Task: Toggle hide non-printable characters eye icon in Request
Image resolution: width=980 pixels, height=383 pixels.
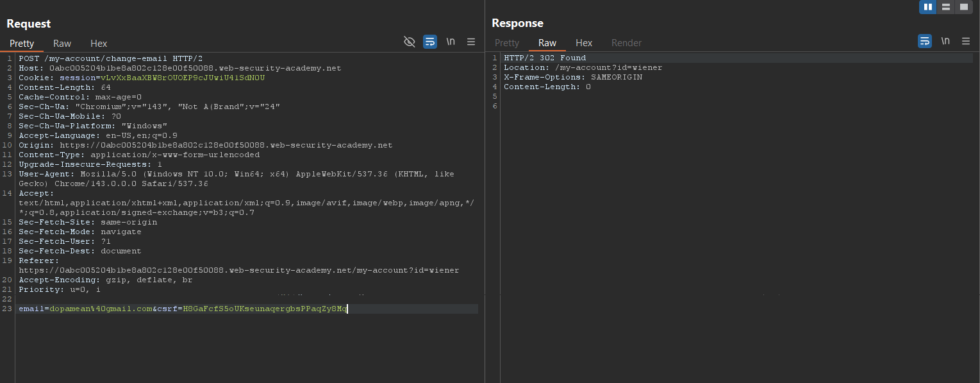Action: (x=409, y=42)
